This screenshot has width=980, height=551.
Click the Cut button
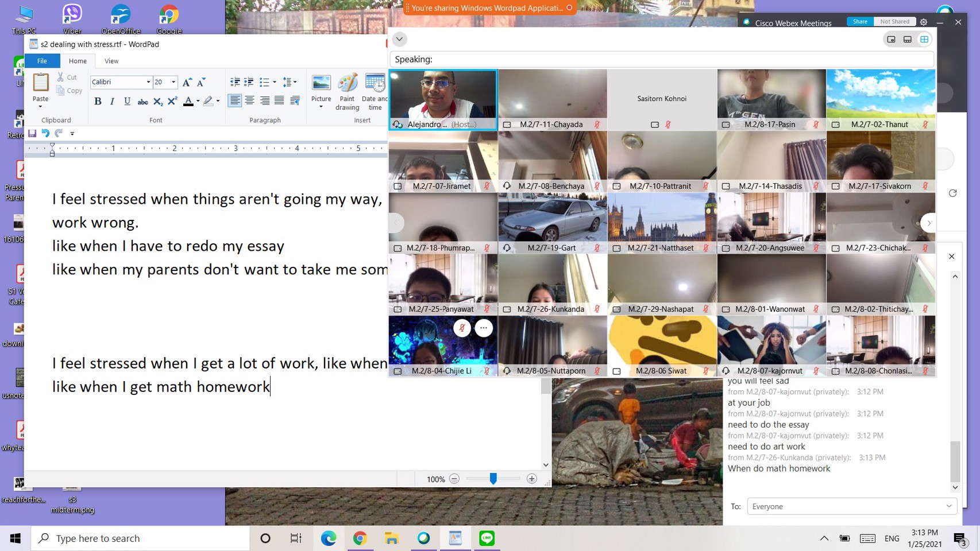tap(67, 77)
